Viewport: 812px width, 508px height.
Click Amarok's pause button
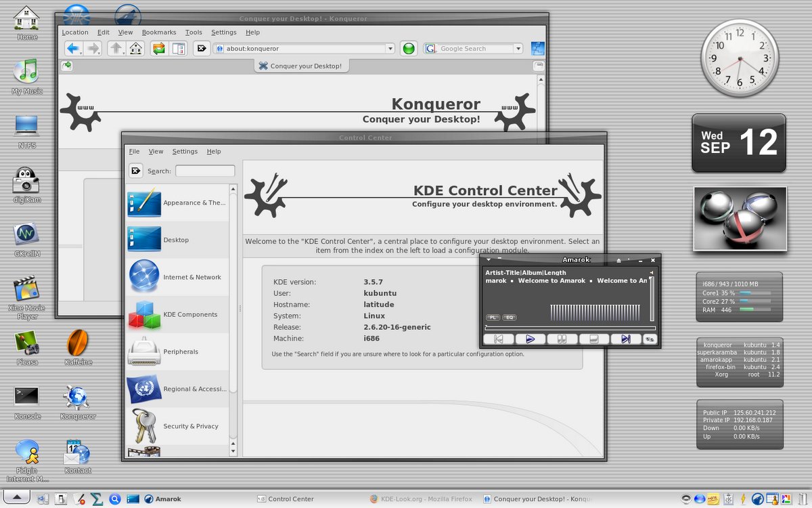[562, 339]
